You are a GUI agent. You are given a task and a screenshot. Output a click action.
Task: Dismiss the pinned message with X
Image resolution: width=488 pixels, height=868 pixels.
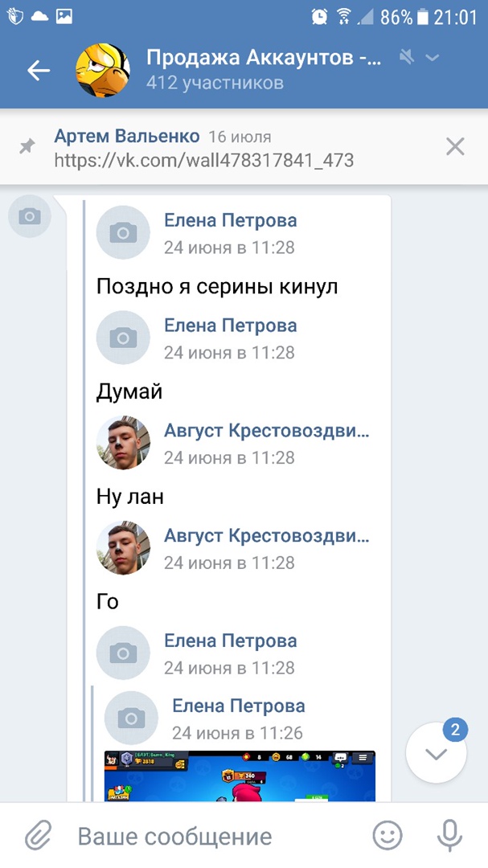tap(455, 146)
